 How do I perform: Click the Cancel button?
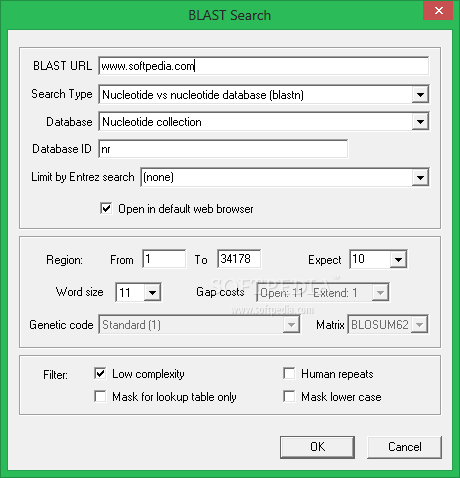(x=404, y=447)
